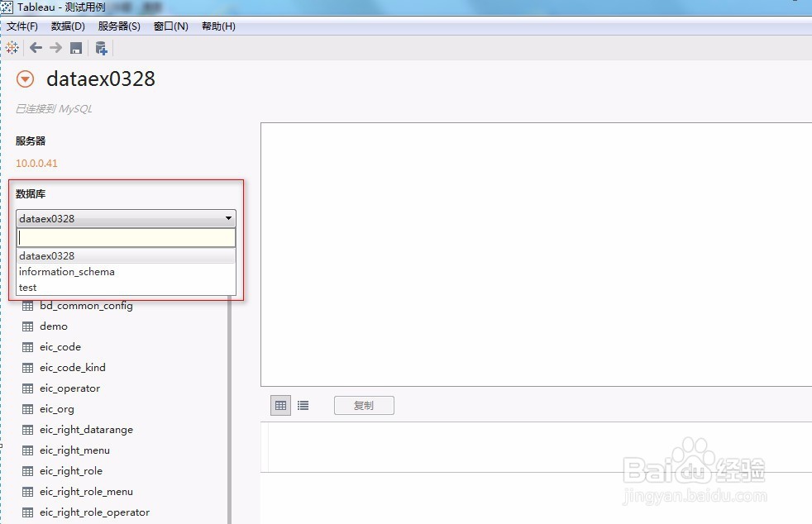Collapse the dataex0328 database combo box
Screen dimensions: 812x524
[126, 218]
